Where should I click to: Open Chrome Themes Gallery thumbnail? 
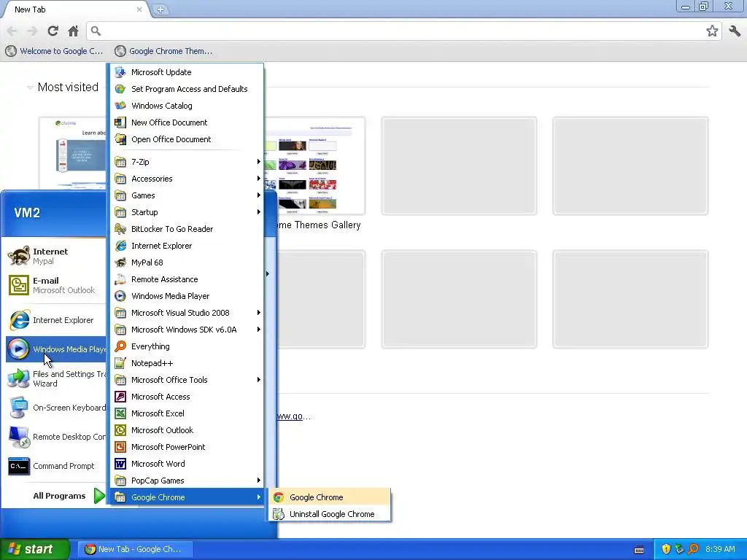coord(314,166)
